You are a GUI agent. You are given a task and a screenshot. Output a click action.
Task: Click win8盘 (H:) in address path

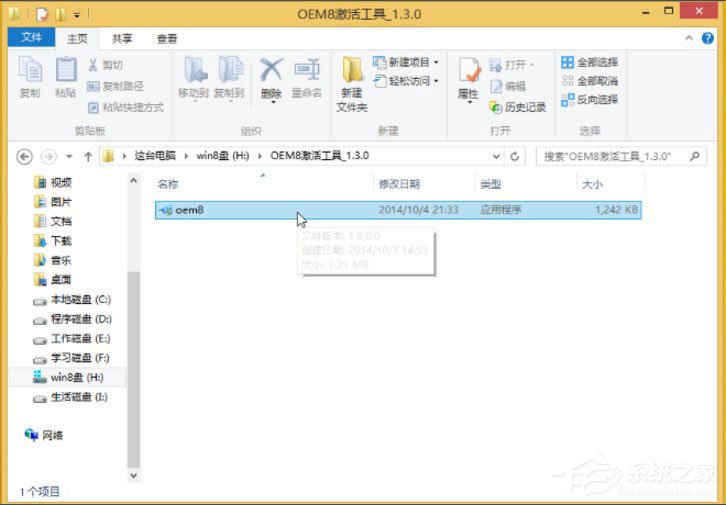coord(223,156)
